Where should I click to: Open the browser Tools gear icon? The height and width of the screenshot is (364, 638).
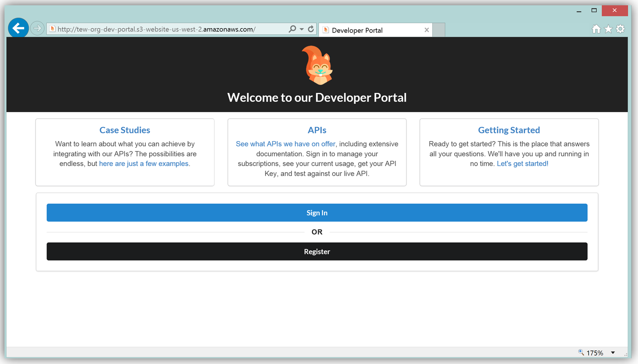(x=620, y=29)
